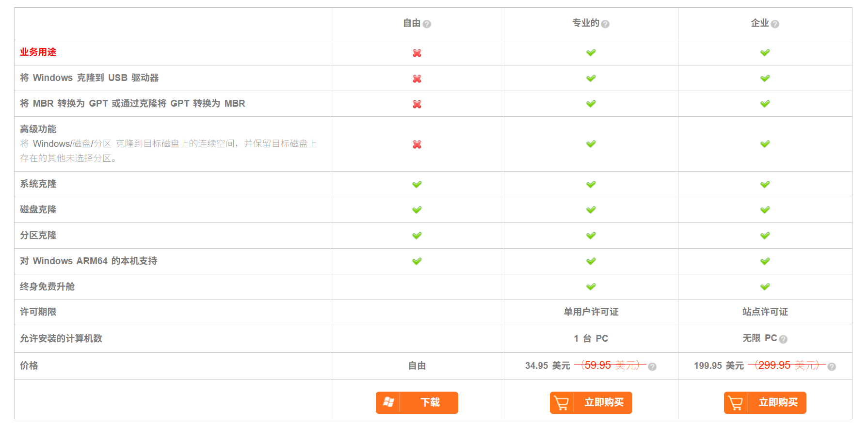Click 自由 text in the 价格 row
This screenshot has height=427, width=868.
(417, 365)
